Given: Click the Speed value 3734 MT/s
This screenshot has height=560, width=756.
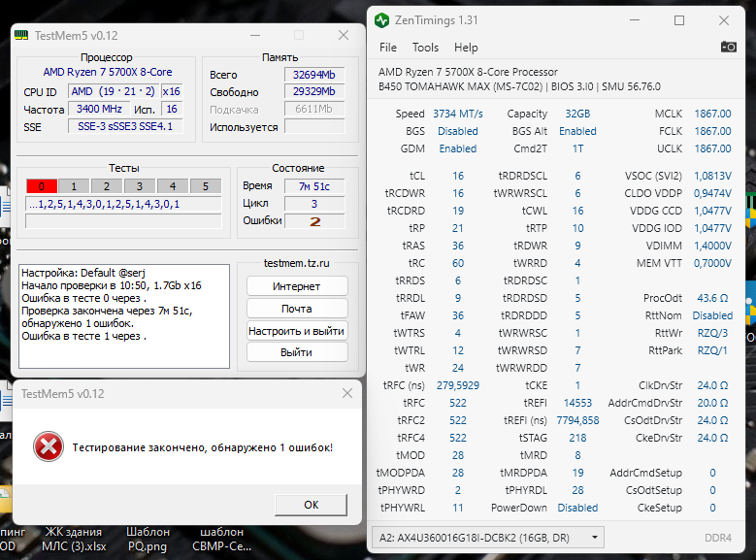Looking at the screenshot, I should (457, 114).
